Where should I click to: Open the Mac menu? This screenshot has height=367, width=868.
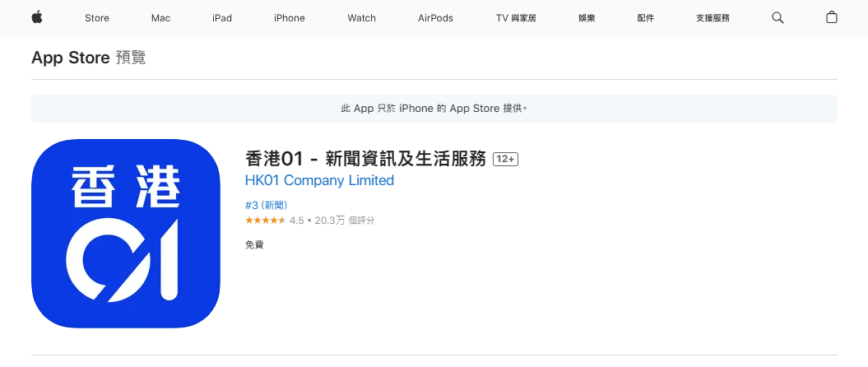point(160,18)
